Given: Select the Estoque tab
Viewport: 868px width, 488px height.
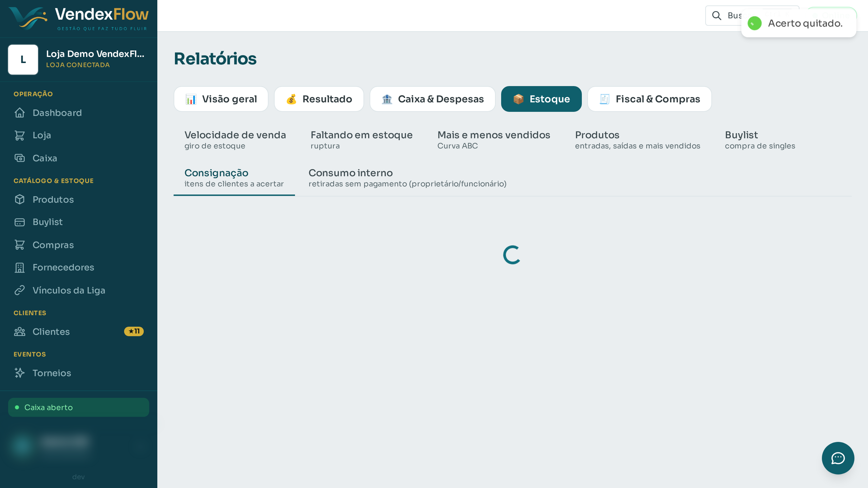Looking at the screenshot, I should pyautogui.click(x=541, y=99).
